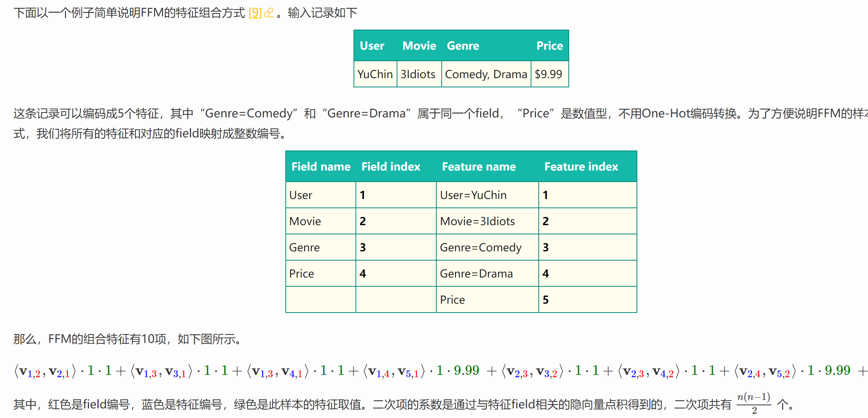The height and width of the screenshot is (418, 868).
Task: Click feature index 1 next to User=YuChin
Action: coord(588,195)
